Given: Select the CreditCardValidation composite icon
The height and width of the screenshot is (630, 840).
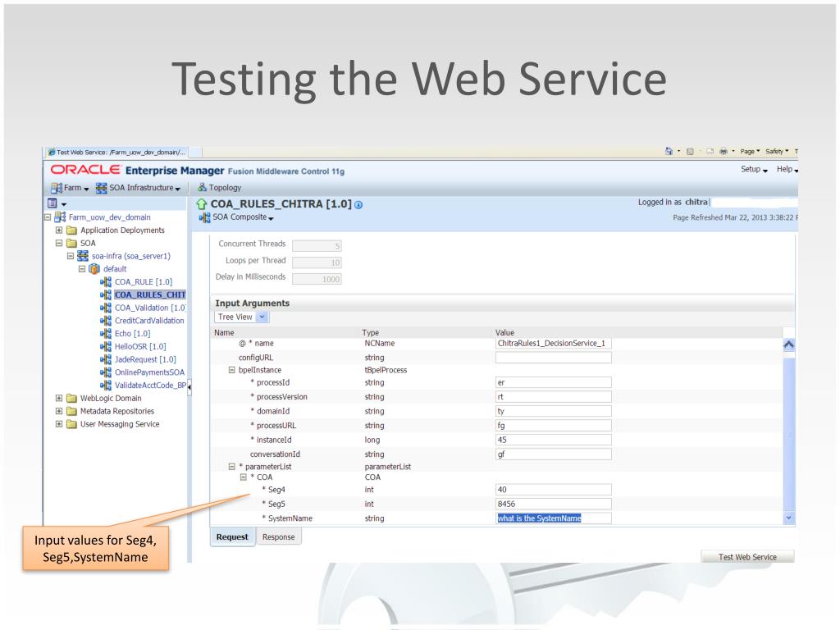Looking at the screenshot, I should (x=106, y=321).
